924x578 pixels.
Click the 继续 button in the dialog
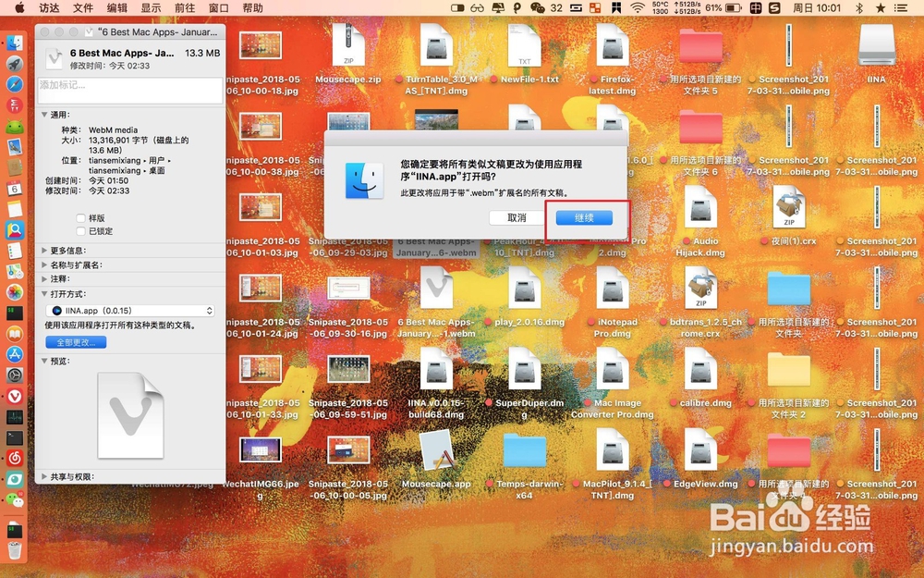(x=584, y=217)
